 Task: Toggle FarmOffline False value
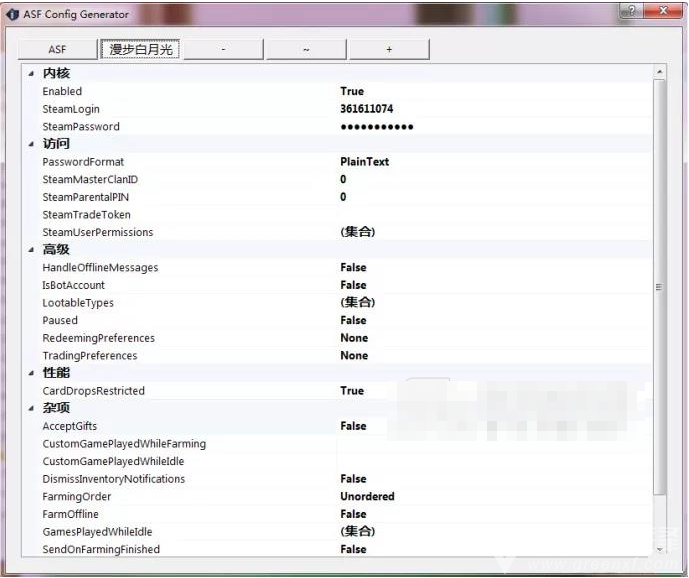353,514
